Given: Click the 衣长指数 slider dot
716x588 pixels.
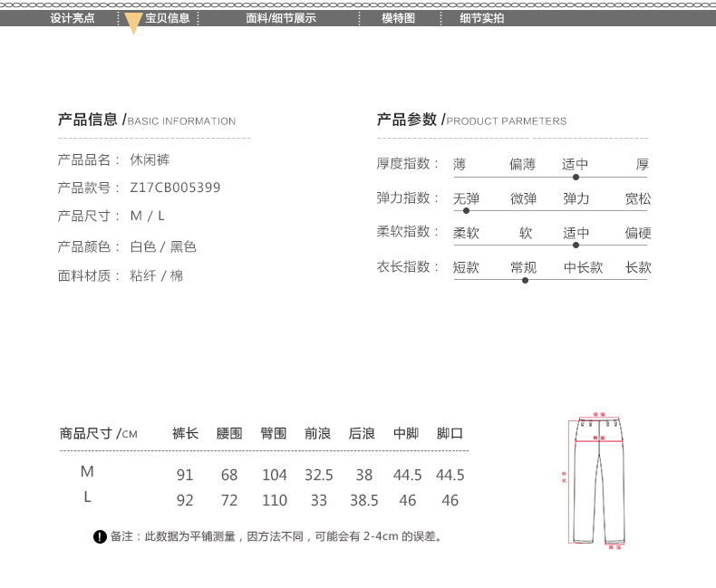Looking at the screenshot, I should (525, 280).
